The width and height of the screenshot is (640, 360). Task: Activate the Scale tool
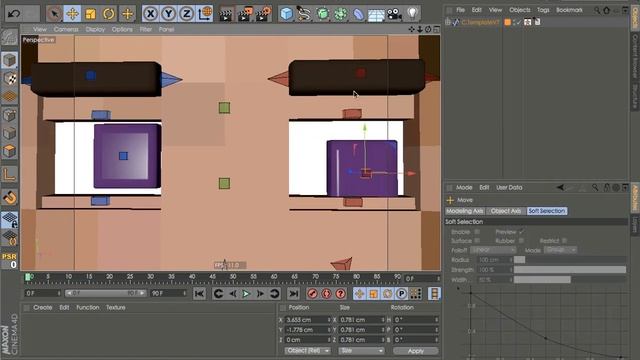(90, 14)
